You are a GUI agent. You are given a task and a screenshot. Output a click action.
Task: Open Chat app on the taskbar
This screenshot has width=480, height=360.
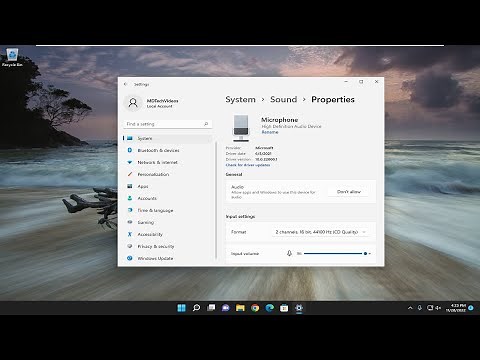(226, 308)
